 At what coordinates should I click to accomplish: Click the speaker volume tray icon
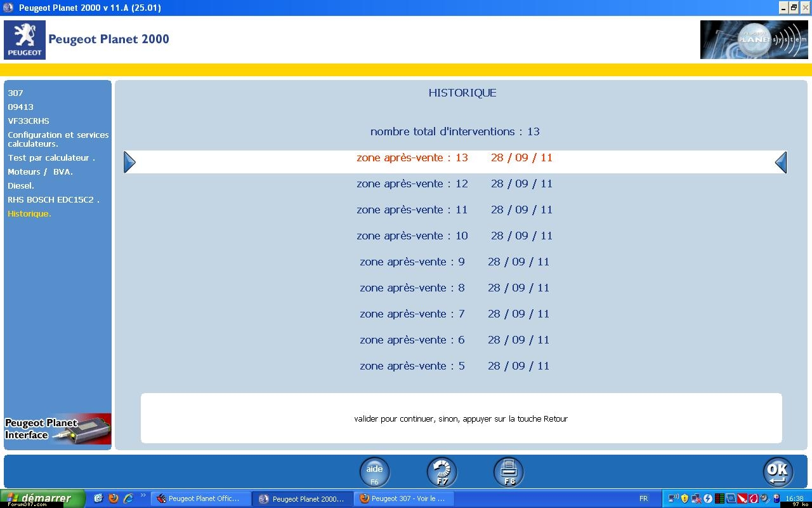pyautogui.click(x=764, y=498)
